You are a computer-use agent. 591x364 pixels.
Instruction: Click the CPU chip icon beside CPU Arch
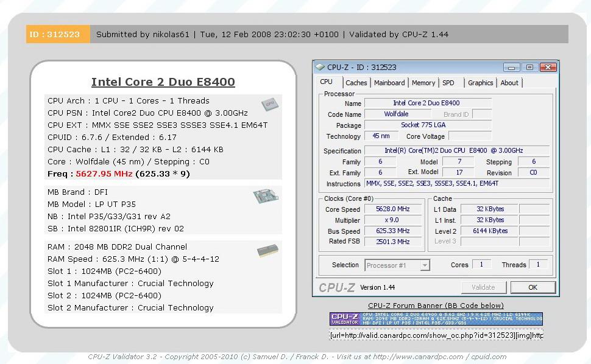tap(270, 104)
